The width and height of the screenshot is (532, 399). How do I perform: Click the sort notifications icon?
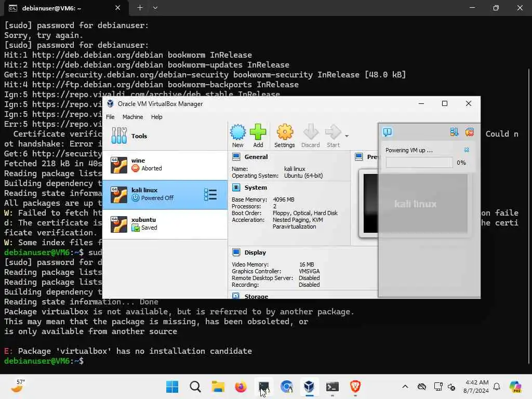click(454, 131)
